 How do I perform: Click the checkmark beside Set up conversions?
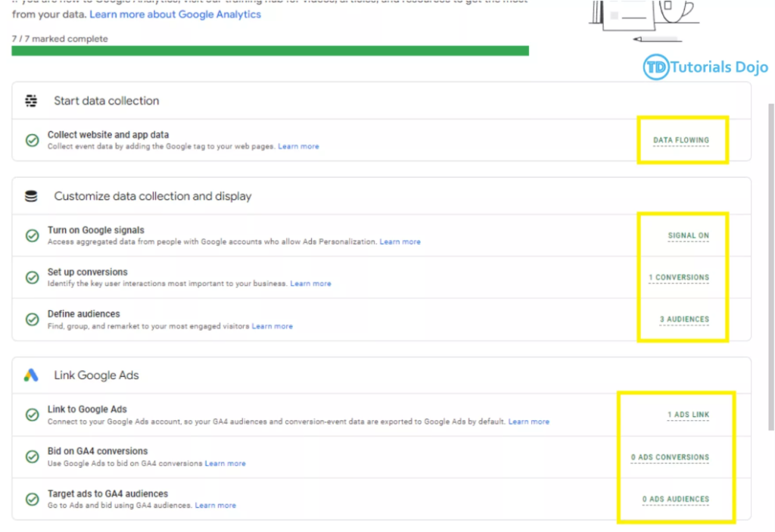[32, 277]
